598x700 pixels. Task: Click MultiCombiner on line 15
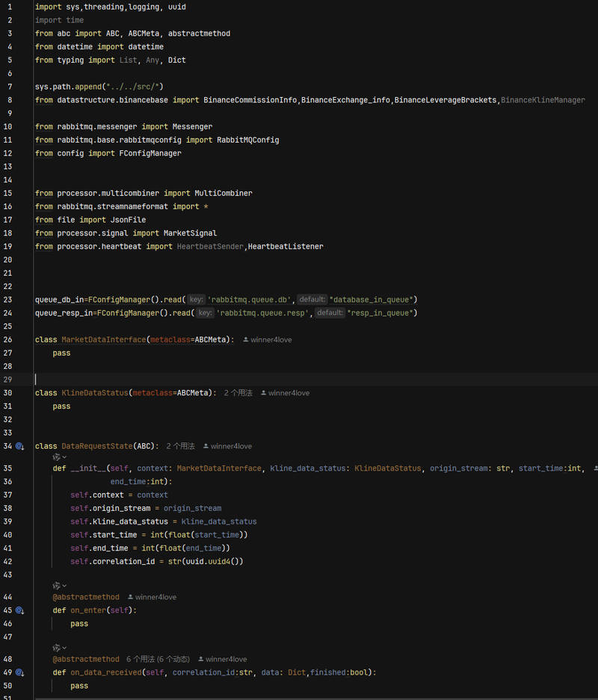[x=224, y=193]
